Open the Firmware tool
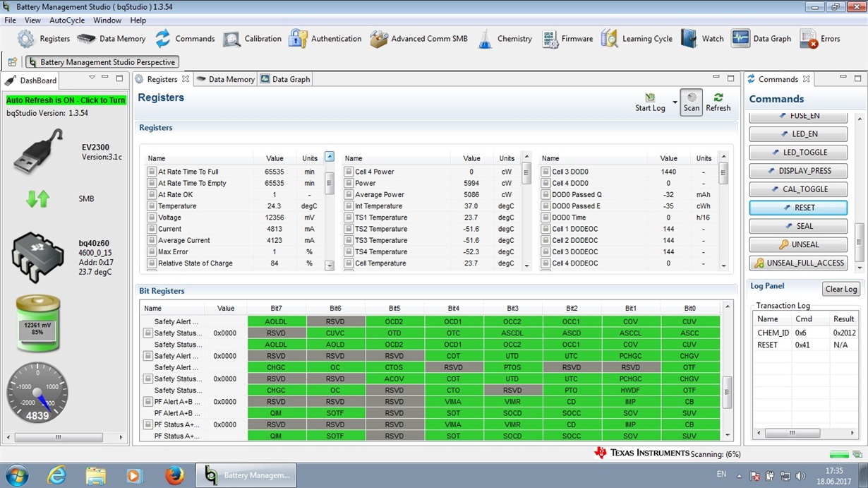868x488 pixels. 567,39
